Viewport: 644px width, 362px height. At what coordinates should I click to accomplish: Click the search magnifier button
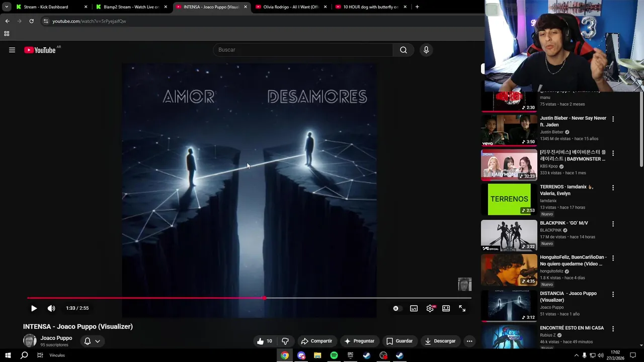[x=404, y=50]
